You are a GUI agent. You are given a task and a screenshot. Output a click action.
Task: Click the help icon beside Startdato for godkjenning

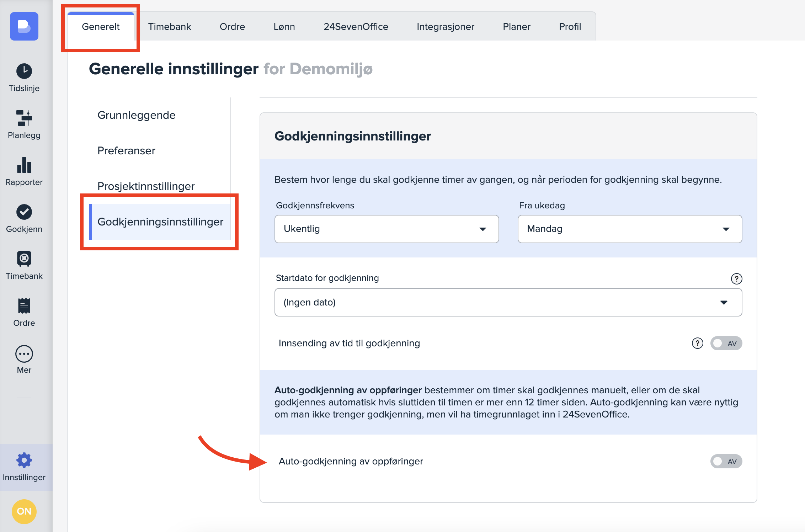[x=736, y=278]
